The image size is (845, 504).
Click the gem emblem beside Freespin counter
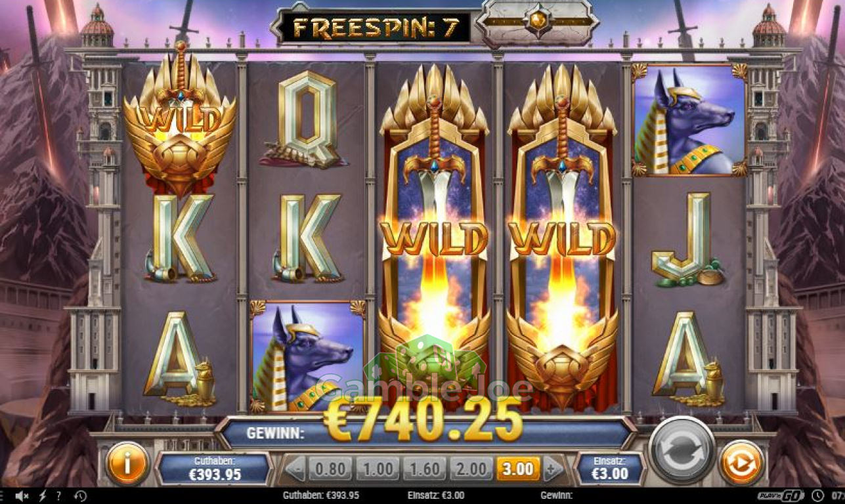pos(538,22)
